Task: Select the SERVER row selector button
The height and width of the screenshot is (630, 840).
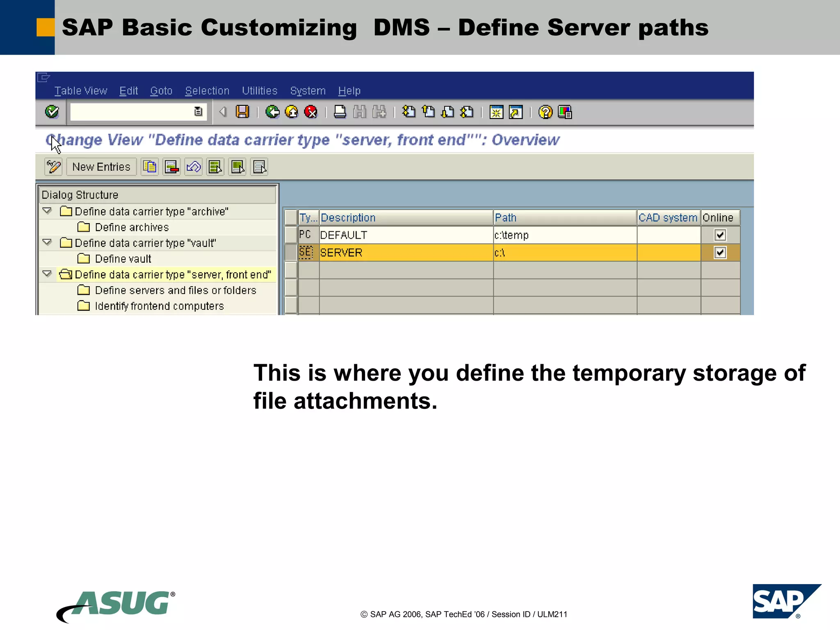Action: click(291, 253)
